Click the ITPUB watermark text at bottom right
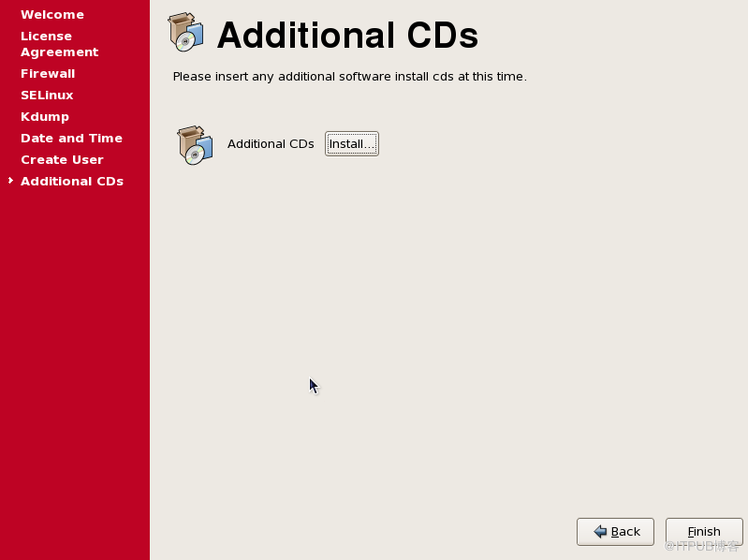 (x=701, y=546)
